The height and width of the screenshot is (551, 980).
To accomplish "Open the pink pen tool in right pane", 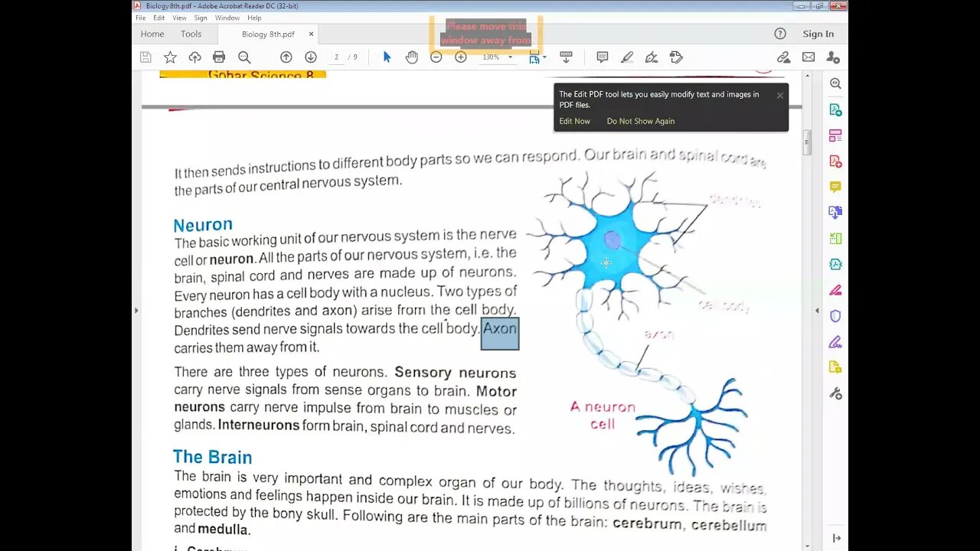I will coord(835,290).
